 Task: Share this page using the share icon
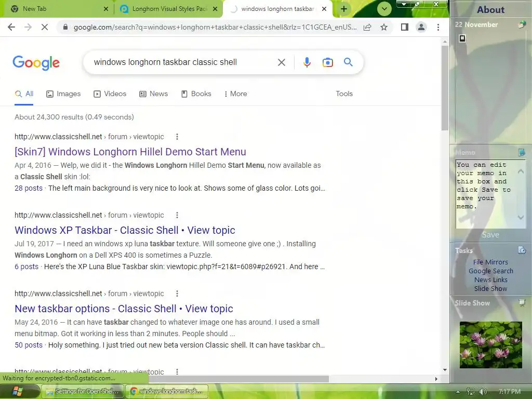[x=367, y=27]
